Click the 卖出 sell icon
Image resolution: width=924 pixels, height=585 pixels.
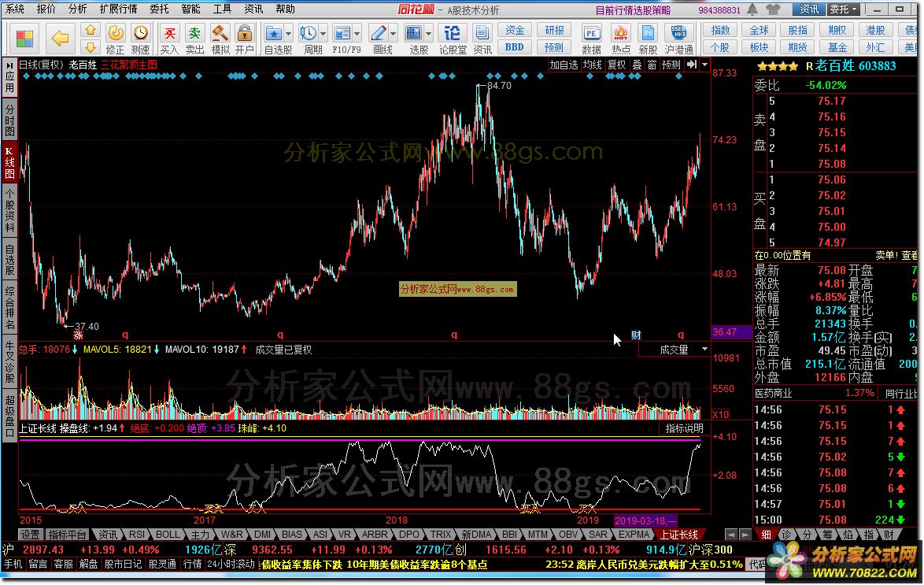tap(194, 39)
